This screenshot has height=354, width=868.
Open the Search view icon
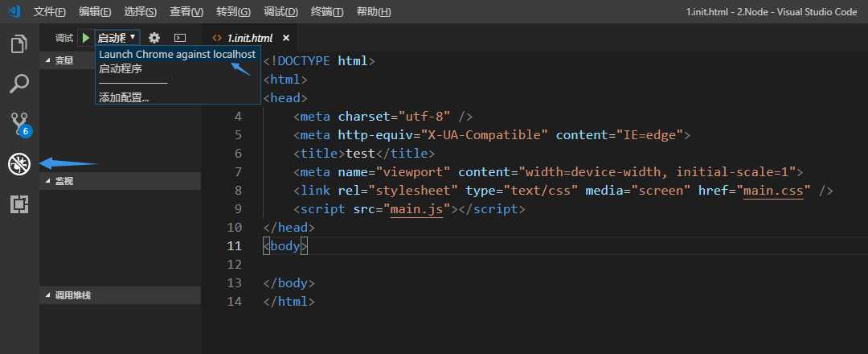coord(19,84)
